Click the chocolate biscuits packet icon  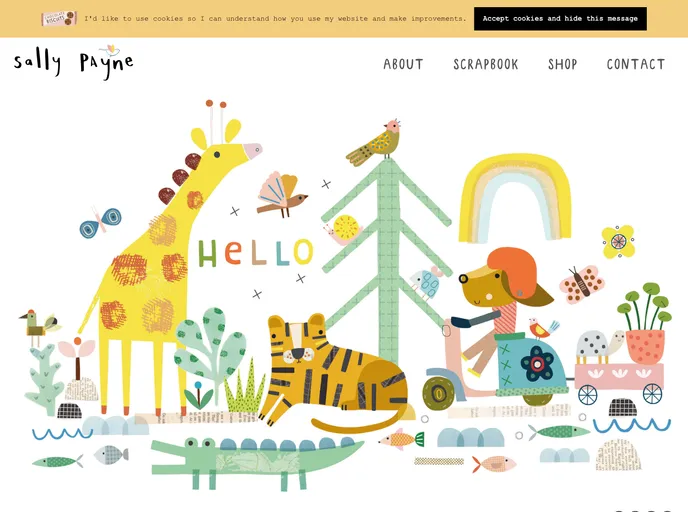click(x=59, y=18)
